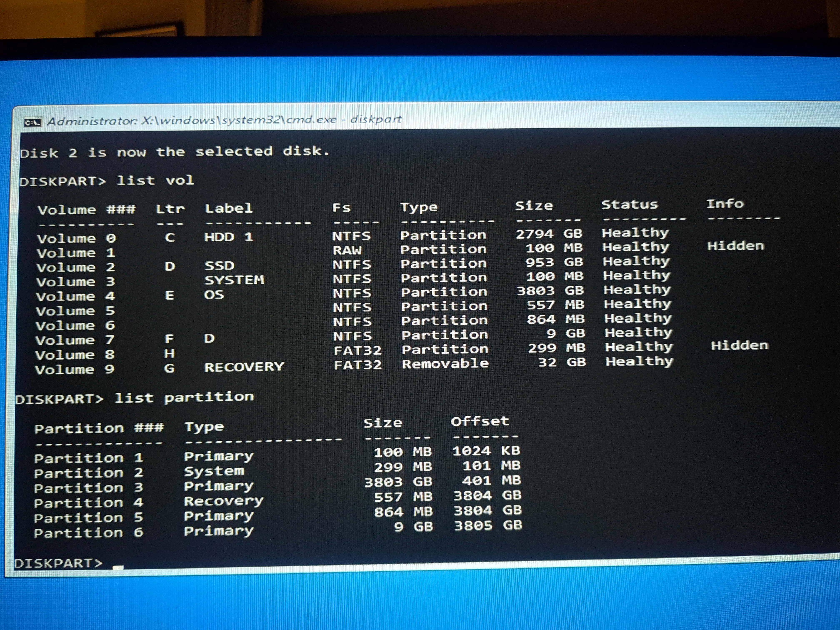Click the 'Status' column header
Viewport: 840px width, 630px height.
630,204
